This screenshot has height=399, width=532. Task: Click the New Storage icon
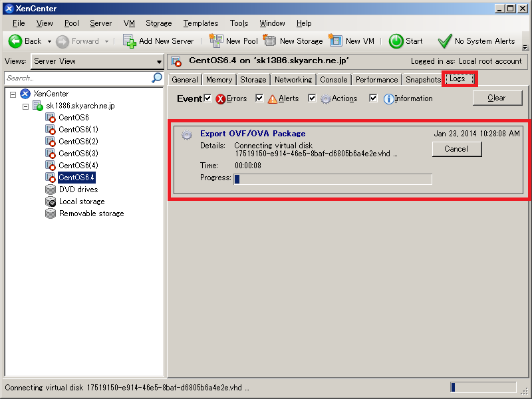pyautogui.click(x=269, y=41)
